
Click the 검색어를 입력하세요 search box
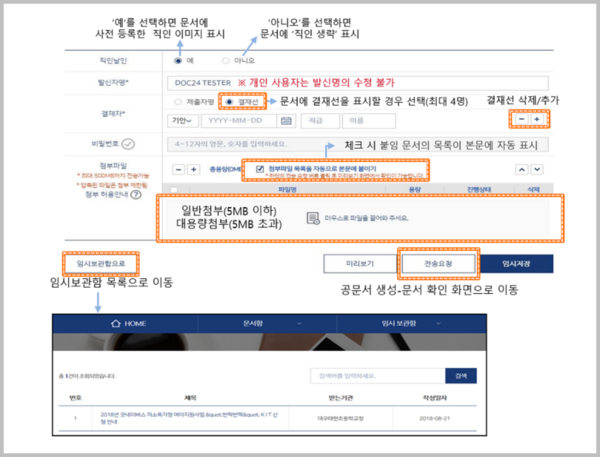point(378,376)
